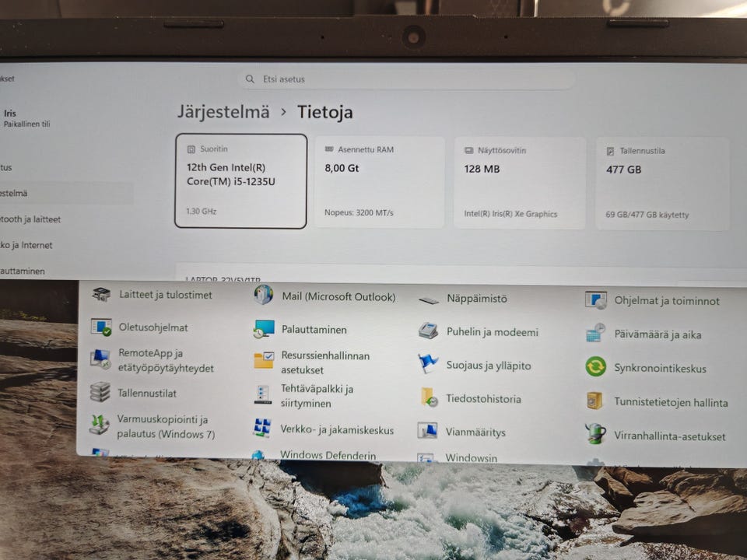Open the RemoteApp ja etätyöpöytäyhteydet icon
The image size is (747, 560).
pyautogui.click(x=100, y=359)
